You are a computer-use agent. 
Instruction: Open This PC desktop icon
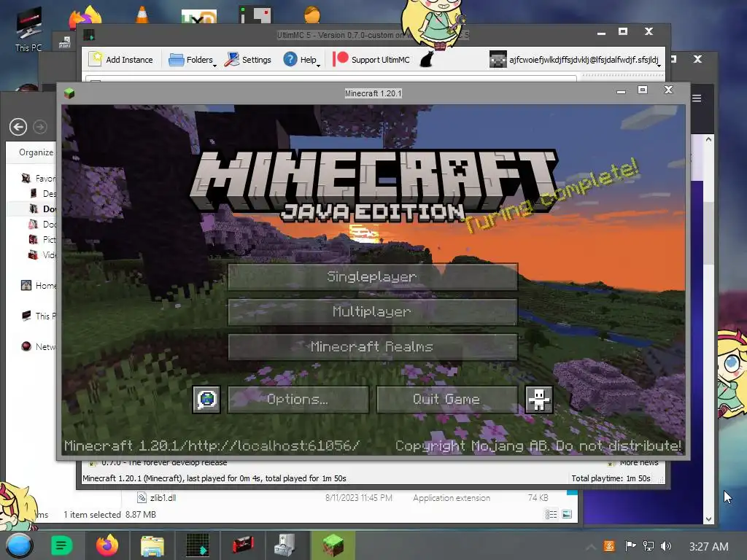pos(28,29)
